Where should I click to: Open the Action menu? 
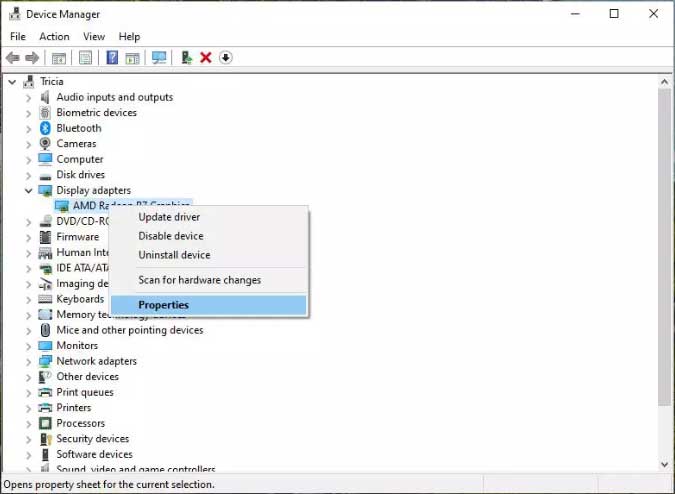(54, 37)
